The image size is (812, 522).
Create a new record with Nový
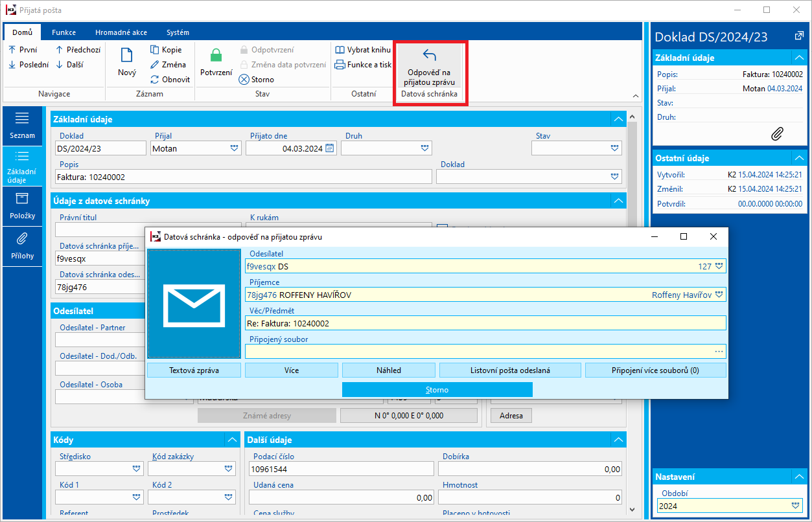[127, 63]
